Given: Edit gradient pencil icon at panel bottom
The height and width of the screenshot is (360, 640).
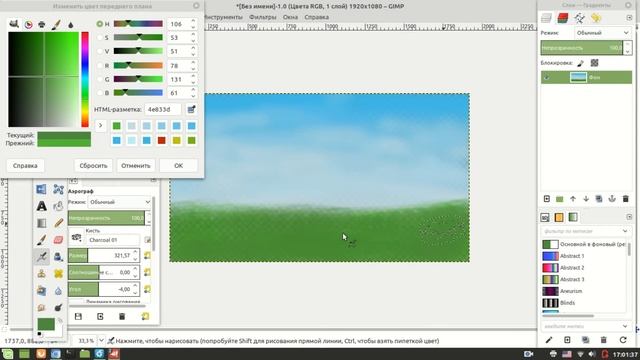Looking at the screenshot, I should (x=549, y=340).
